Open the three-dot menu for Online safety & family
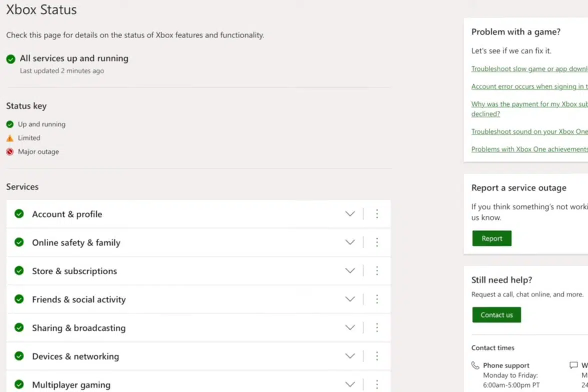This screenshot has height=392, width=588. click(x=377, y=242)
